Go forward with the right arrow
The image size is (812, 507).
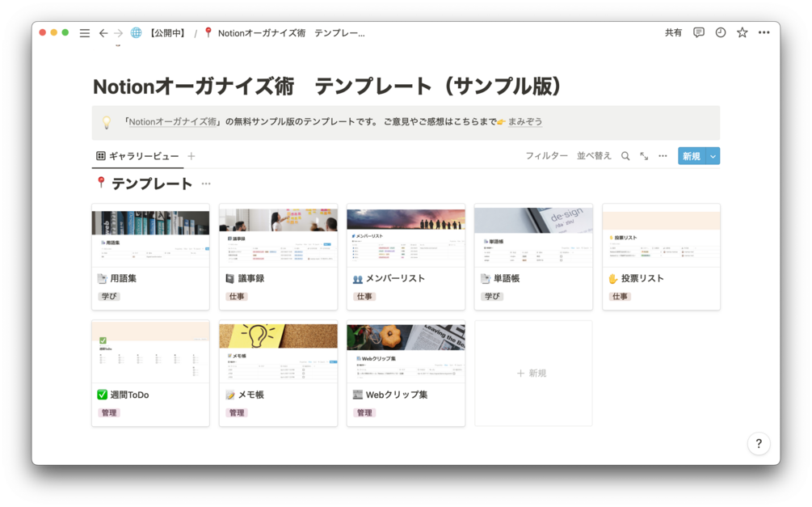click(x=119, y=33)
